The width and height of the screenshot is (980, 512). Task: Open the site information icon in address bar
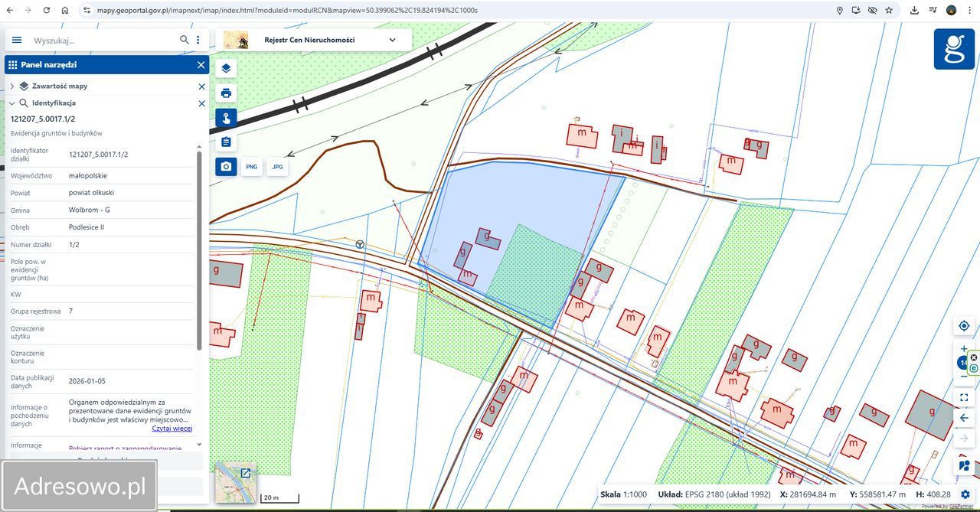tap(87, 10)
